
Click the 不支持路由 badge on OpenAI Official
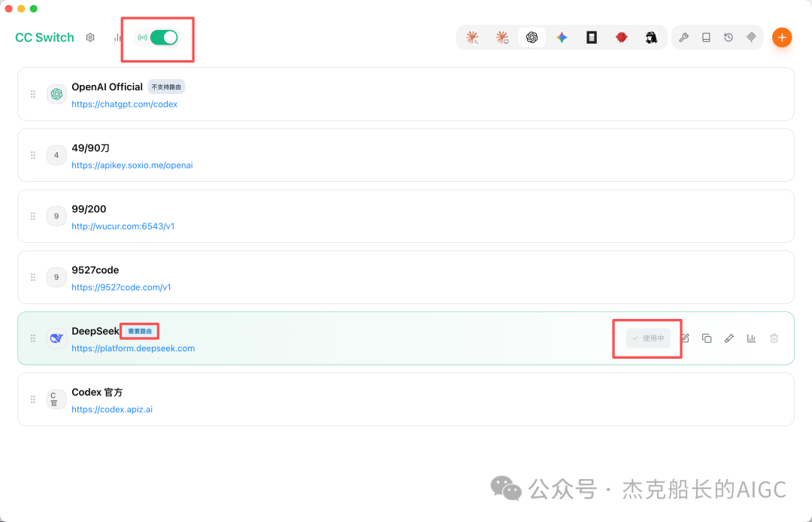pyautogui.click(x=166, y=87)
